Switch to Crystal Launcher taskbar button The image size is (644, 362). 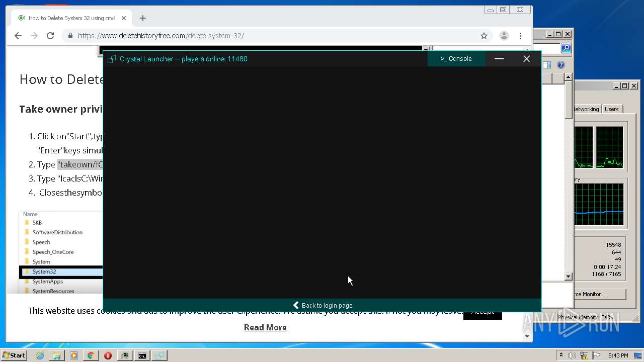point(159,355)
